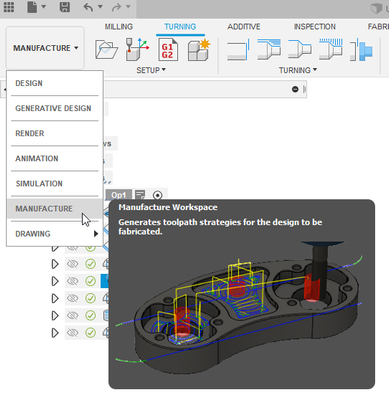389x400 pixels.
Task: Select the Op1 setup label
Action: (x=119, y=195)
